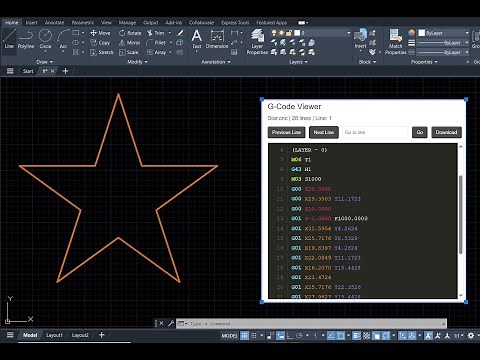
Task: Open customization gear in status bar
Action: pyautogui.click(x=471, y=335)
